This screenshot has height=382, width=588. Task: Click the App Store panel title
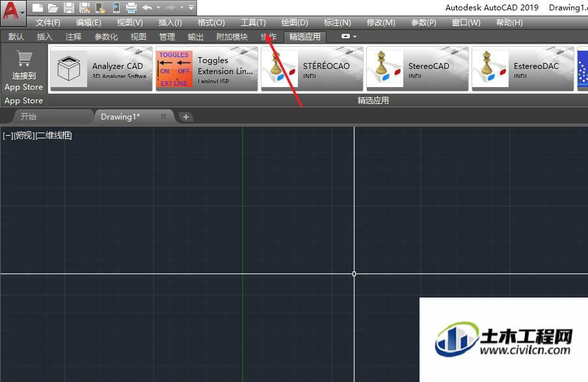pos(23,100)
